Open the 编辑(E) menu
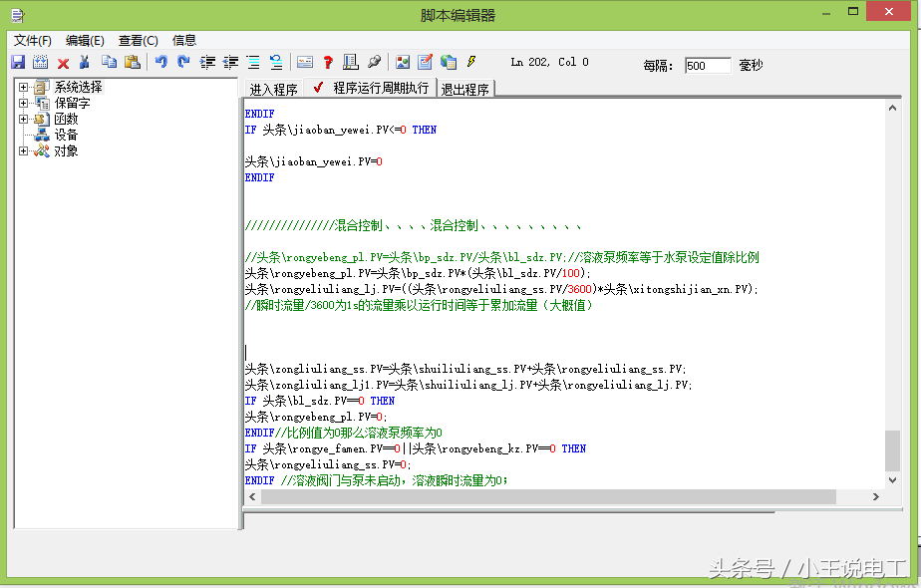Image resolution: width=921 pixels, height=588 pixels. pyautogui.click(x=85, y=41)
